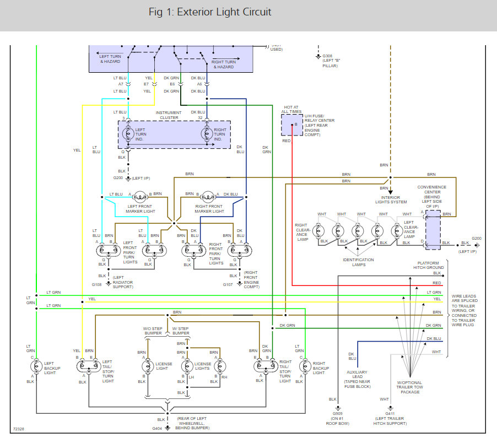Click the 'INSTRUMENT CLUSTER' label

point(169,115)
